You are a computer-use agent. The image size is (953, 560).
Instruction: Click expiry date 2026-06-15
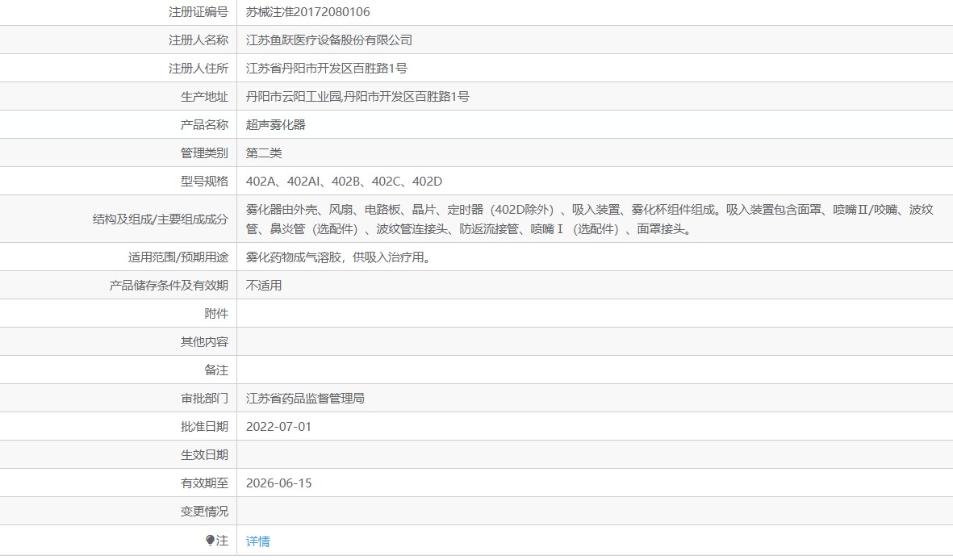278,483
